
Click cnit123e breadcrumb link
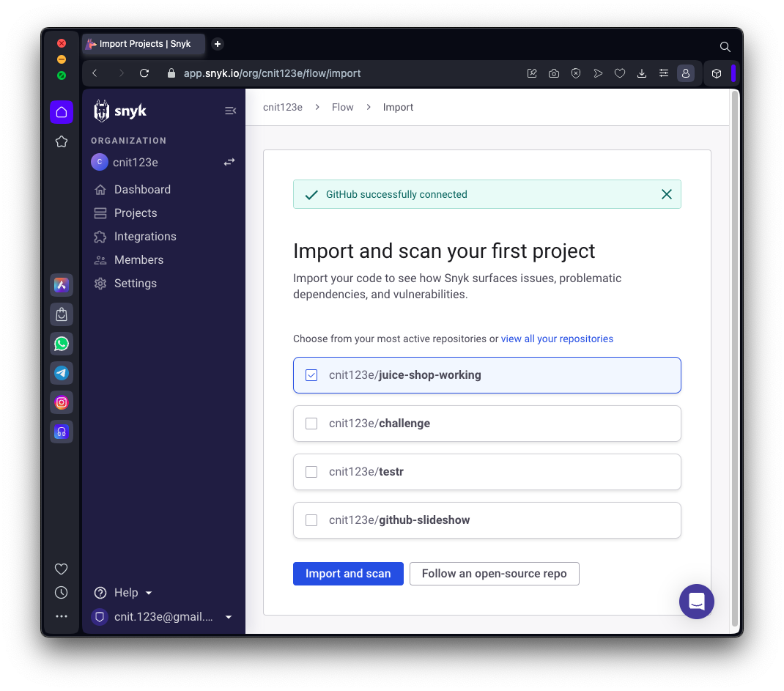283,108
